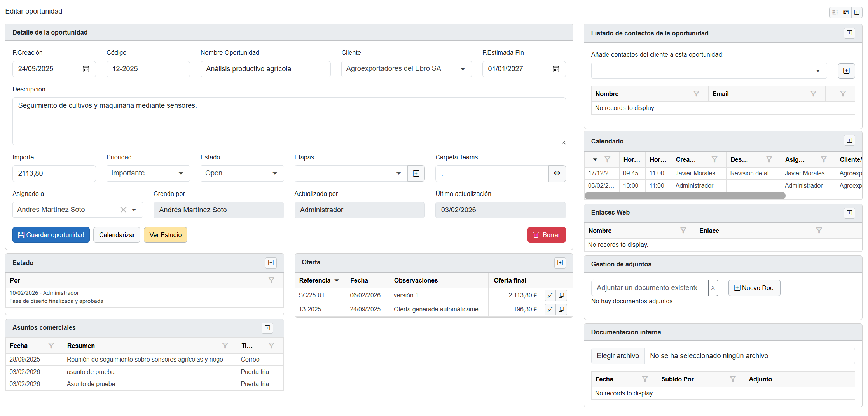Click copy icon for offer 13-2025
Screen dimensions: 868x416
pyautogui.click(x=561, y=309)
